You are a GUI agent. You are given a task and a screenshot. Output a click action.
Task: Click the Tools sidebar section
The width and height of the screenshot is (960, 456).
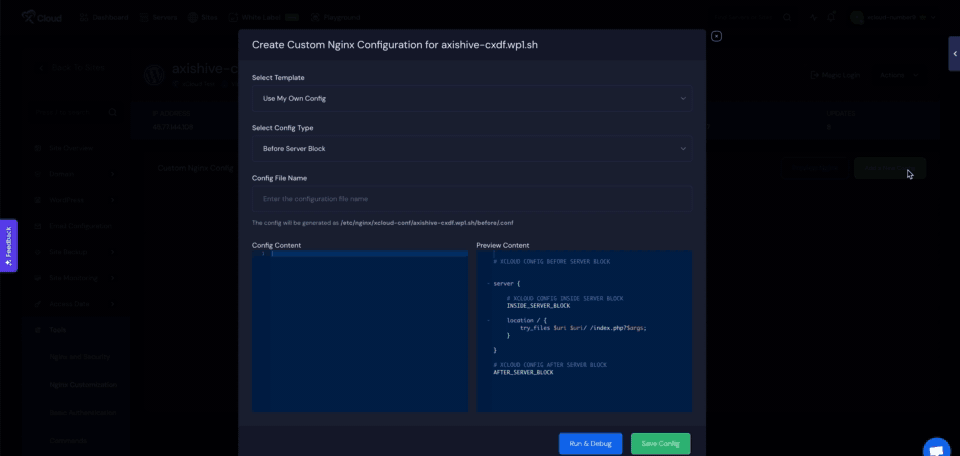51,330
